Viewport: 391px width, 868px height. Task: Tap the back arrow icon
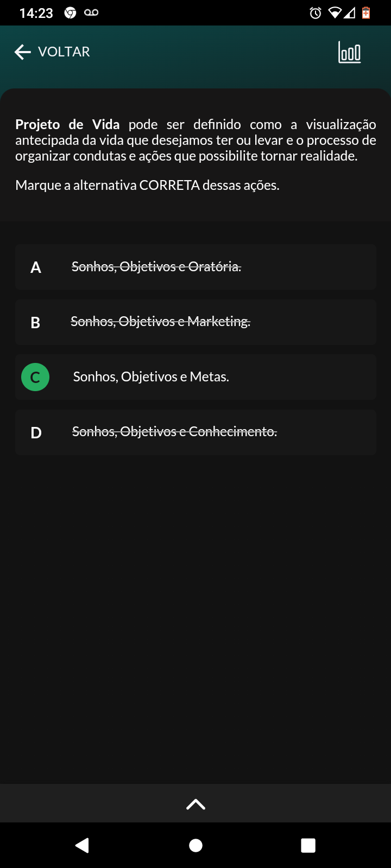coord(23,52)
